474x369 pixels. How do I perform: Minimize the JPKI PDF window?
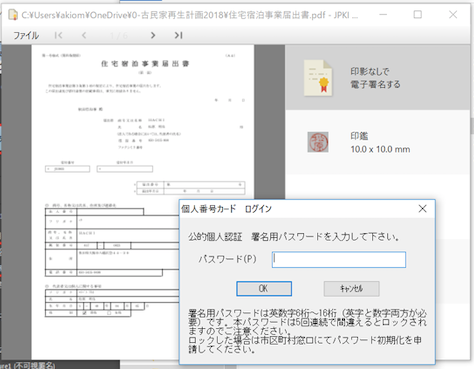click(383, 15)
